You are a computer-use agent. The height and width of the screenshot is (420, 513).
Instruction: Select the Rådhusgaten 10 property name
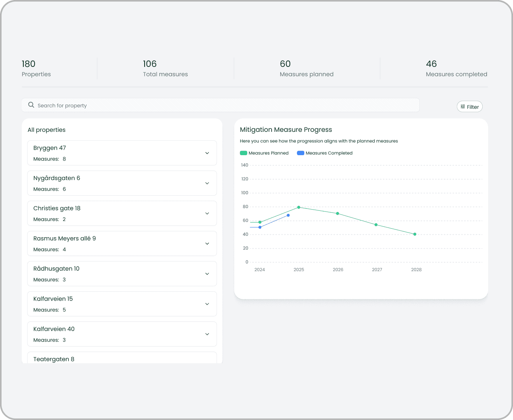coord(56,269)
